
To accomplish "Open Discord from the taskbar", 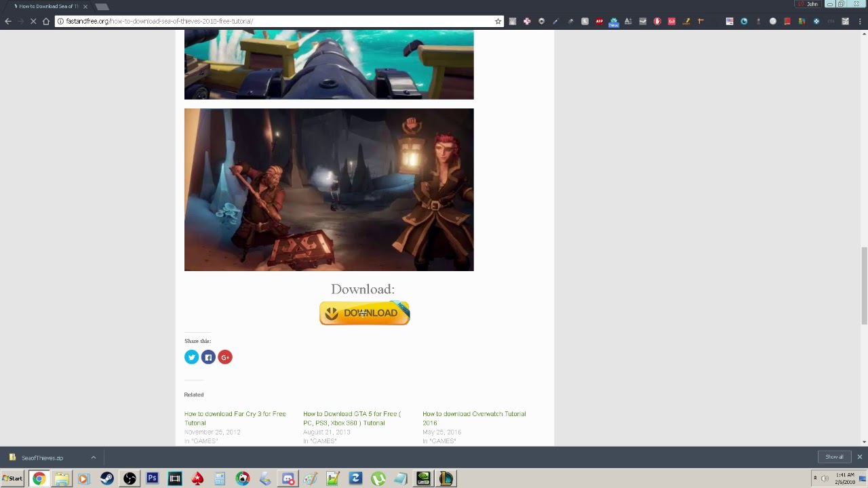I will (288, 479).
